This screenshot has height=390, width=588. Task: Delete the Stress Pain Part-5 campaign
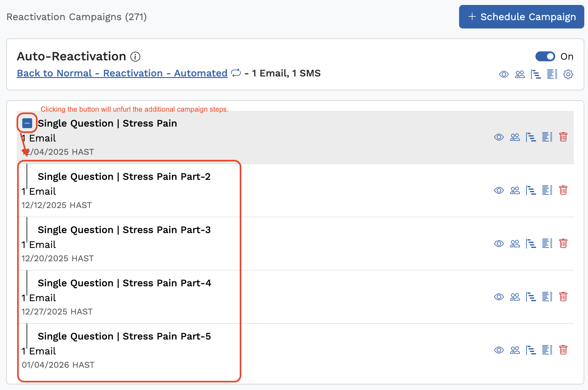[563, 350]
